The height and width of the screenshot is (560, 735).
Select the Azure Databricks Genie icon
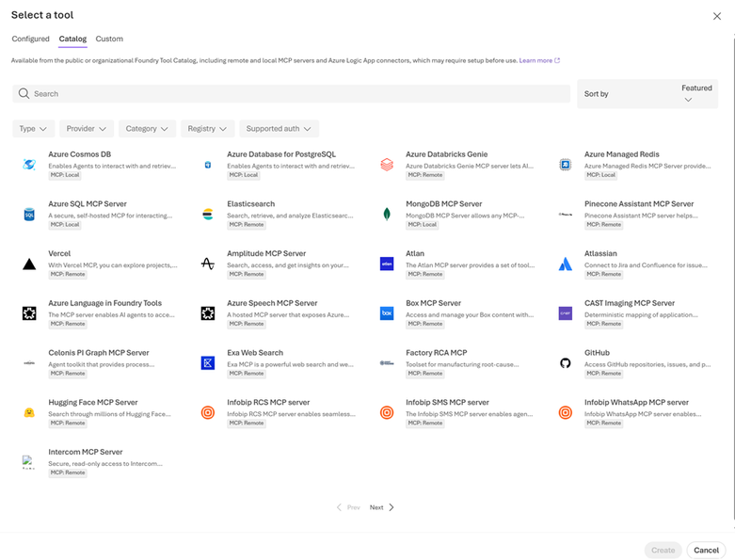point(387,165)
